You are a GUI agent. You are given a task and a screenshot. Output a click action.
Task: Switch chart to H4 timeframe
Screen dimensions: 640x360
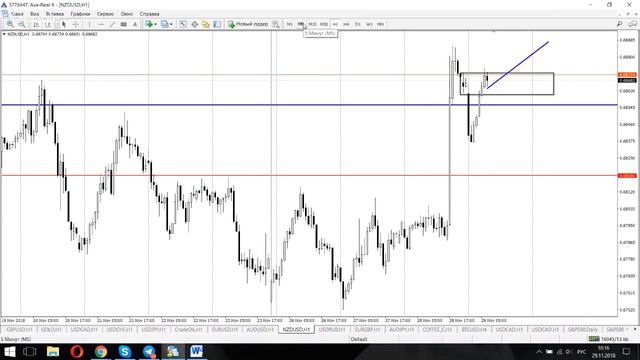point(346,24)
